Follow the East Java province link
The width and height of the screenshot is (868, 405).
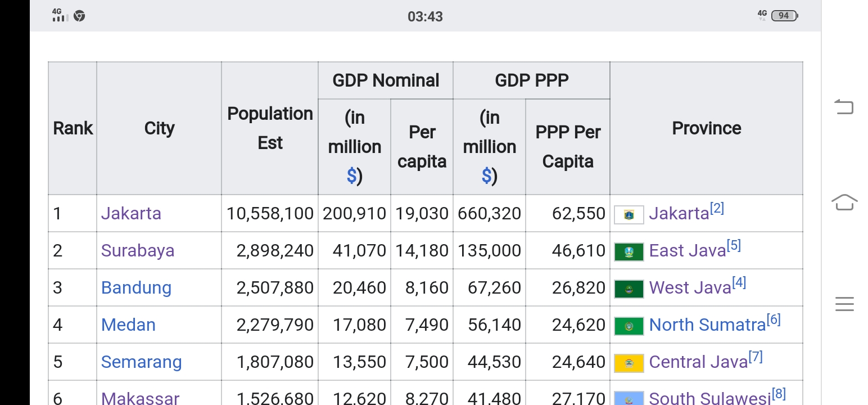click(687, 250)
